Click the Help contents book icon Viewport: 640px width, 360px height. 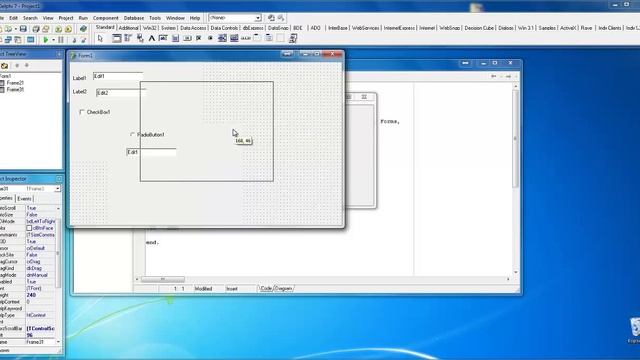(83, 29)
